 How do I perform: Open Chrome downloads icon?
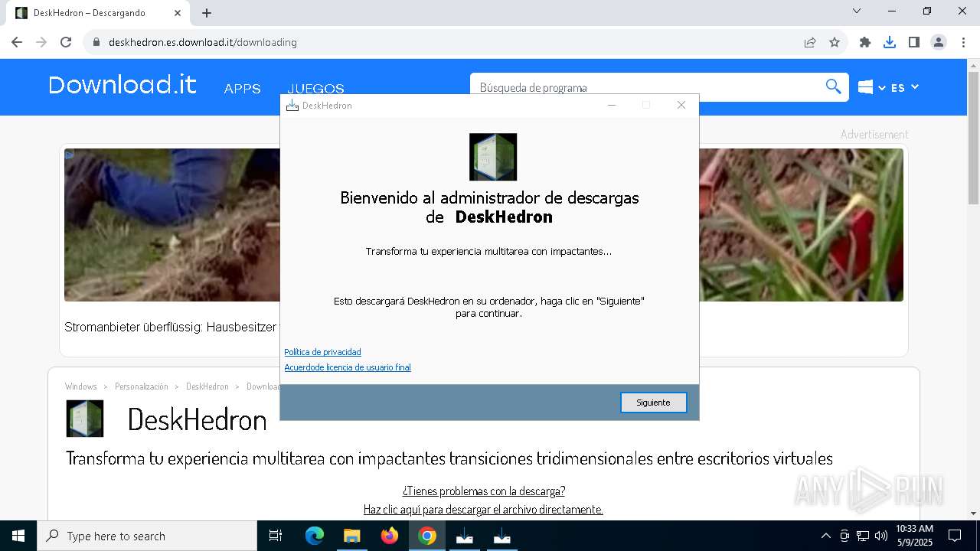(x=890, y=42)
